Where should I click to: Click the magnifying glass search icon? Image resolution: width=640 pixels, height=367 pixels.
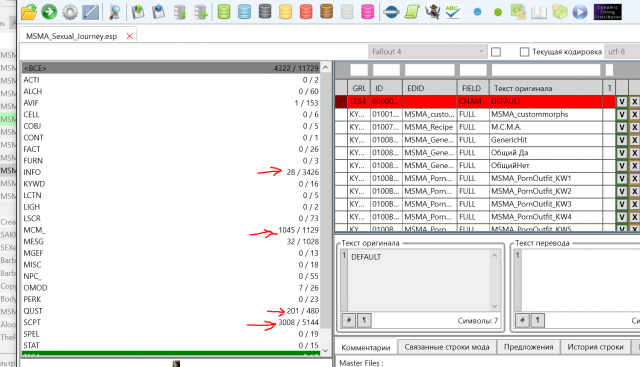click(115, 12)
